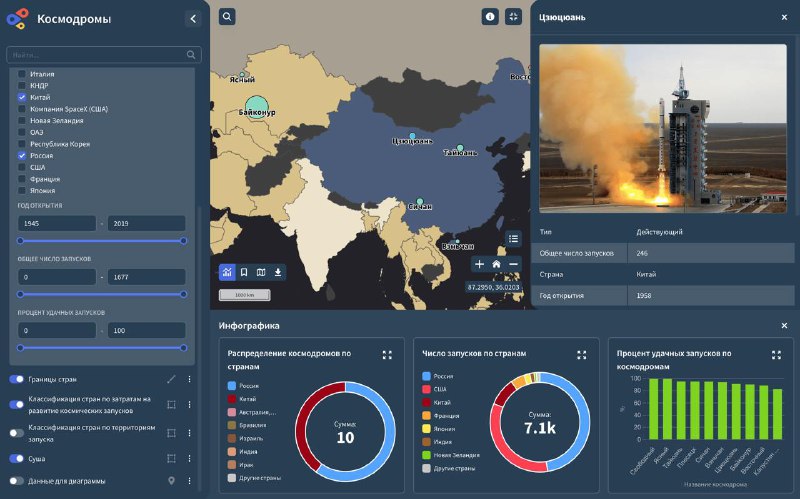This screenshot has height=499, width=800.
Task: Toggle fullscreen map view icon
Action: click(513, 17)
